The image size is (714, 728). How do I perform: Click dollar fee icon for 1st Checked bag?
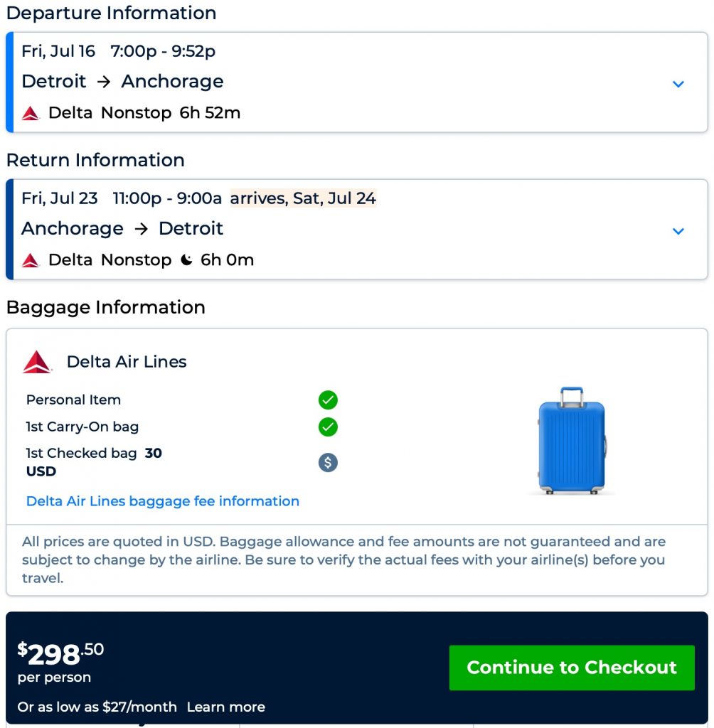coord(328,463)
